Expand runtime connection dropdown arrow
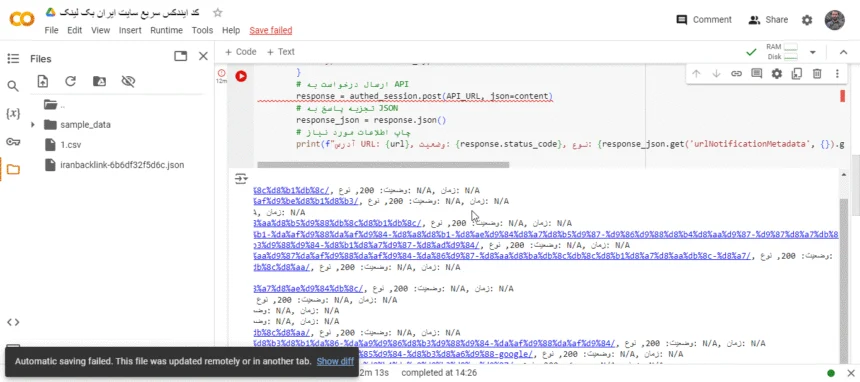The height and width of the screenshot is (382, 860). (813, 52)
